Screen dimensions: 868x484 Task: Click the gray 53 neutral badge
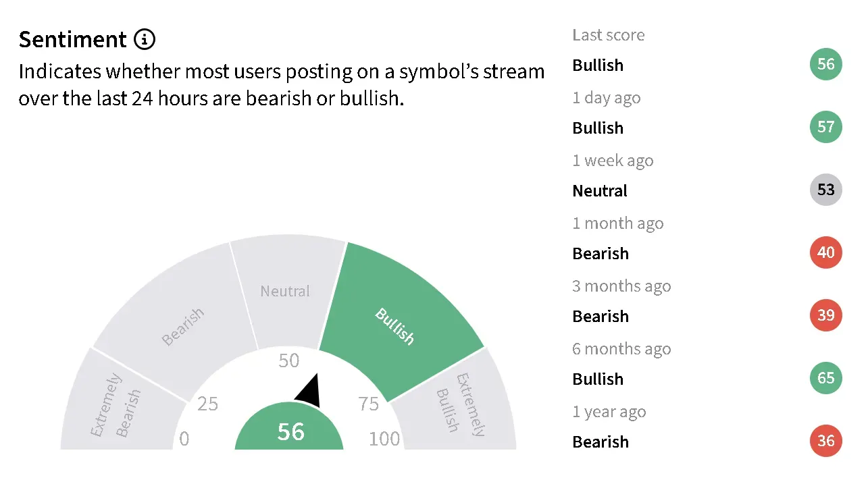pos(825,190)
